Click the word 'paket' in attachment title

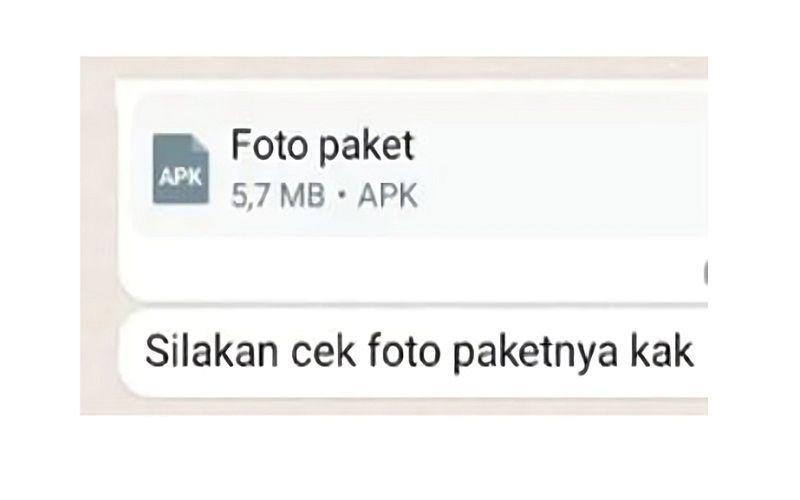(x=366, y=147)
